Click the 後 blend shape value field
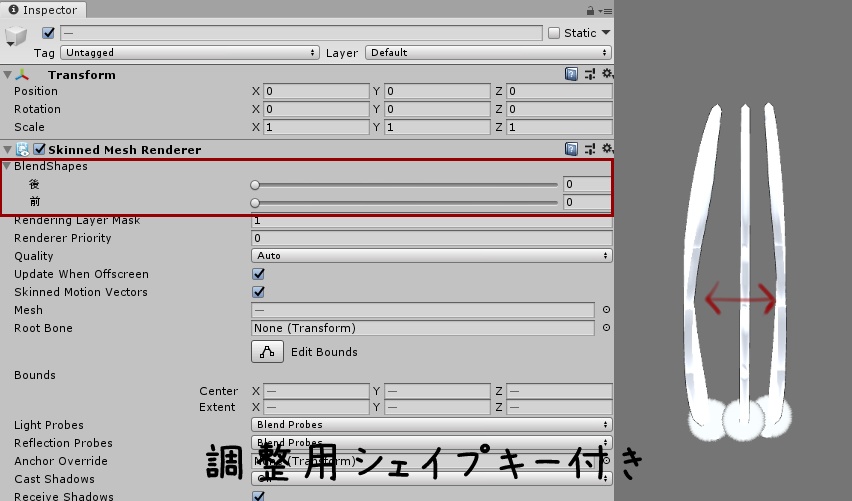 (586, 184)
